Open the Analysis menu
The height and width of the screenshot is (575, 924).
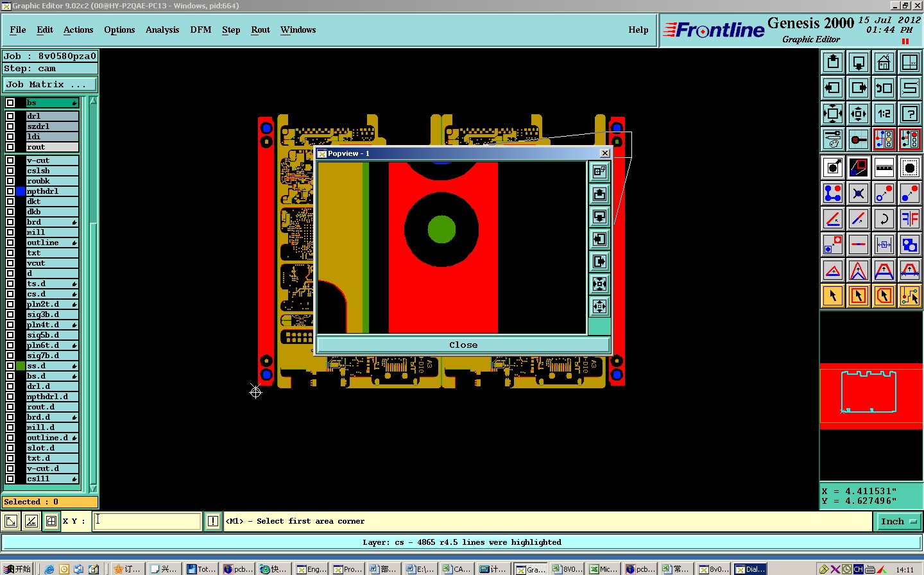pos(162,30)
